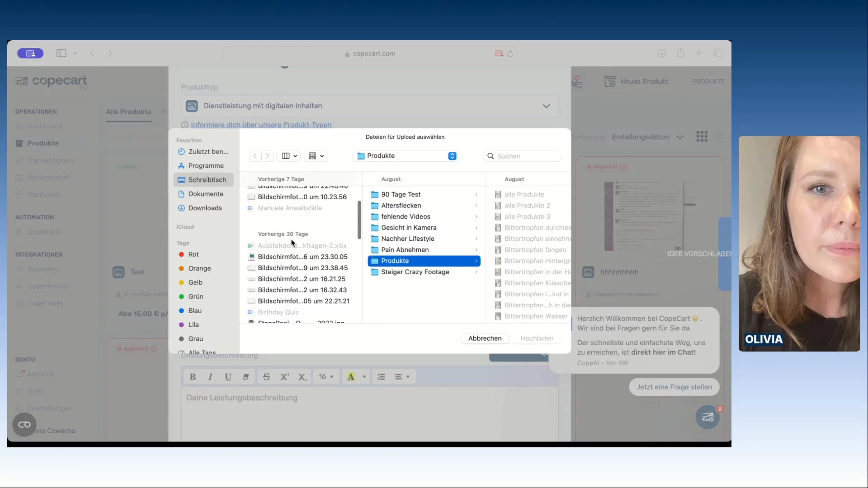Viewport: 868px width, 488px height.
Task: Click the Italic formatting icon
Action: pos(210,377)
